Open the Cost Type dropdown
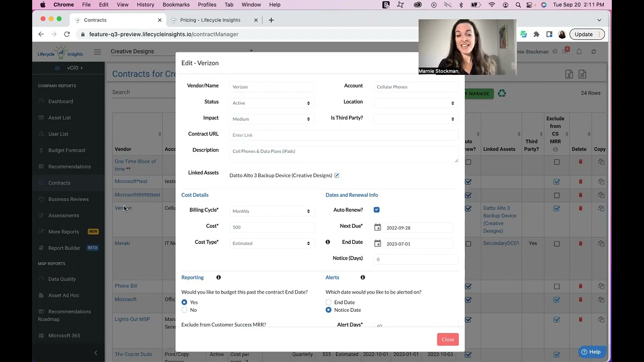Screen dimensions: 644x362 272,243
